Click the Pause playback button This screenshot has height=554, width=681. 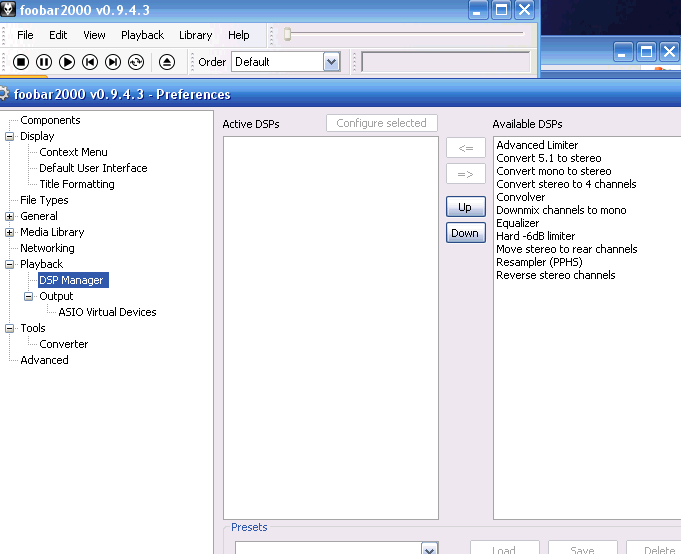(x=43, y=62)
